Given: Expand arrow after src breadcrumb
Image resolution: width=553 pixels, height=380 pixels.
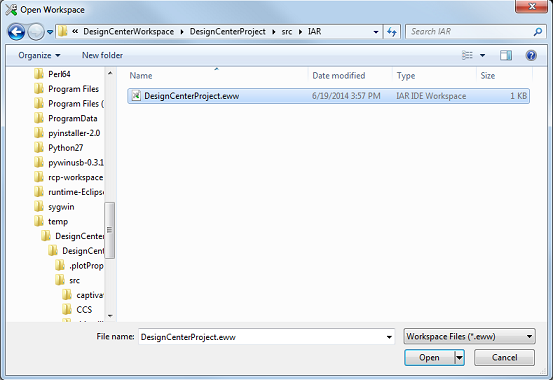Looking at the screenshot, I should 300,32.
